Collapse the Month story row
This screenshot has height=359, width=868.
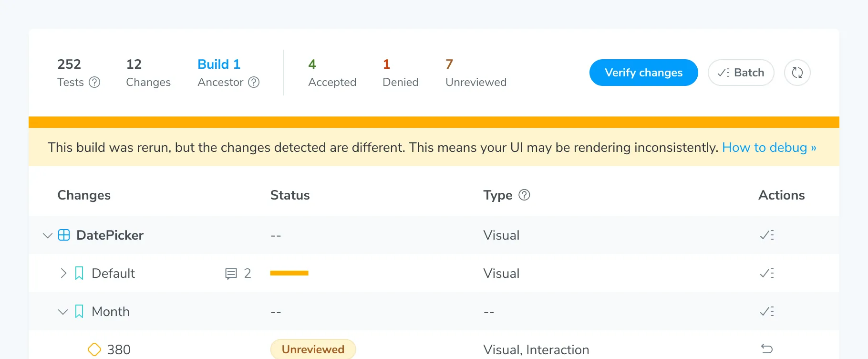click(x=62, y=312)
